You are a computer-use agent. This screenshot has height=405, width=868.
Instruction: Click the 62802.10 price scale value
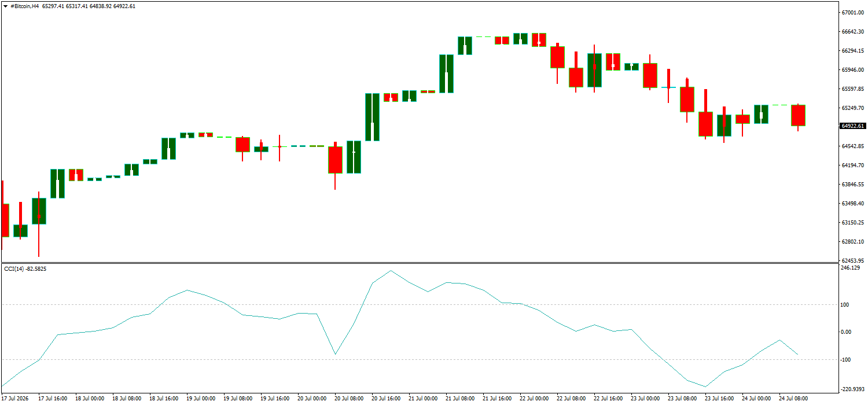(852, 242)
